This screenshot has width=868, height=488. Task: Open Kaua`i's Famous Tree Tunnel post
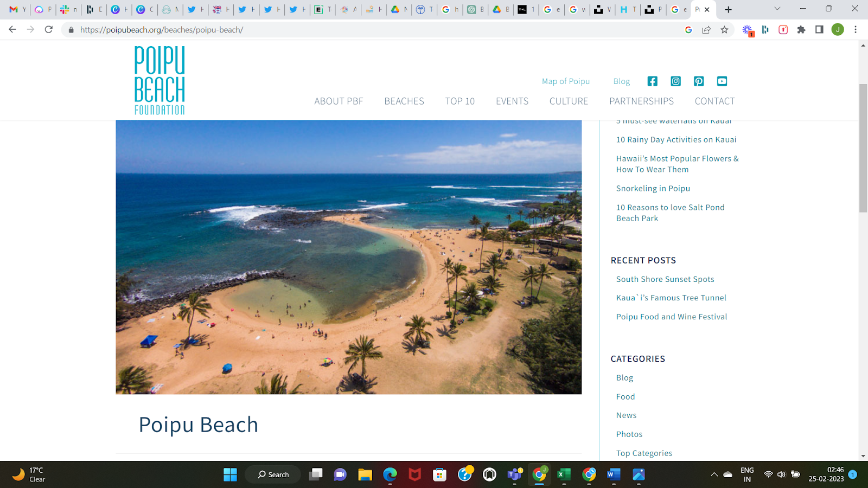coord(671,298)
